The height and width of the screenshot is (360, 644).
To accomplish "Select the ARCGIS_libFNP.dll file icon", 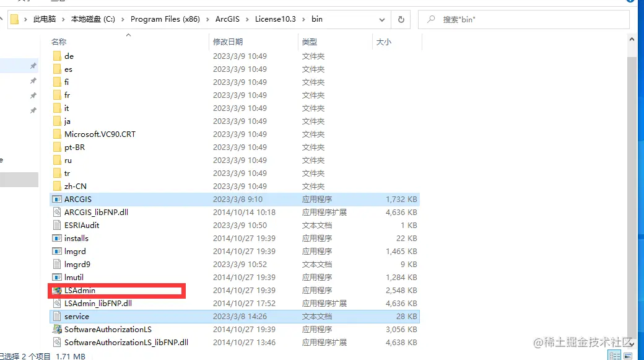I will click(57, 212).
